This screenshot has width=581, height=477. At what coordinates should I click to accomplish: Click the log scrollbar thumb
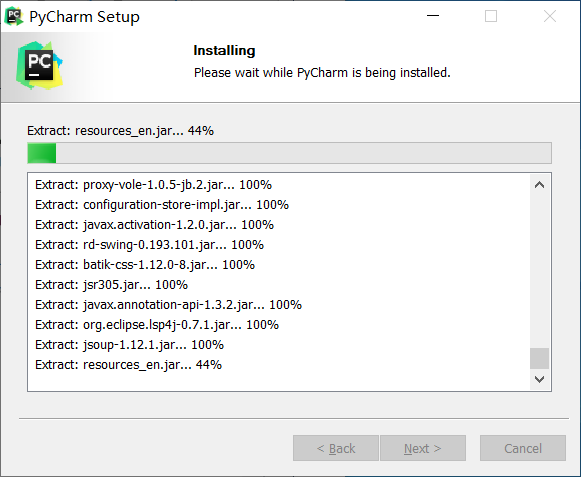539,358
